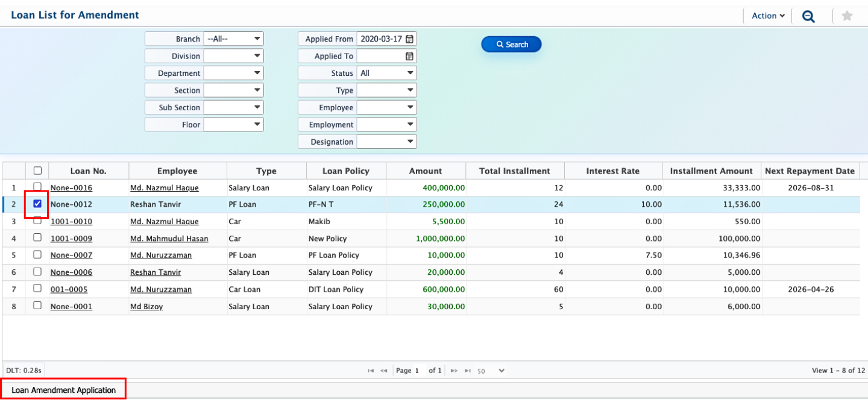Jump to the last page of results
Image resolution: width=868 pixels, height=402 pixels.
click(x=467, y=371)
